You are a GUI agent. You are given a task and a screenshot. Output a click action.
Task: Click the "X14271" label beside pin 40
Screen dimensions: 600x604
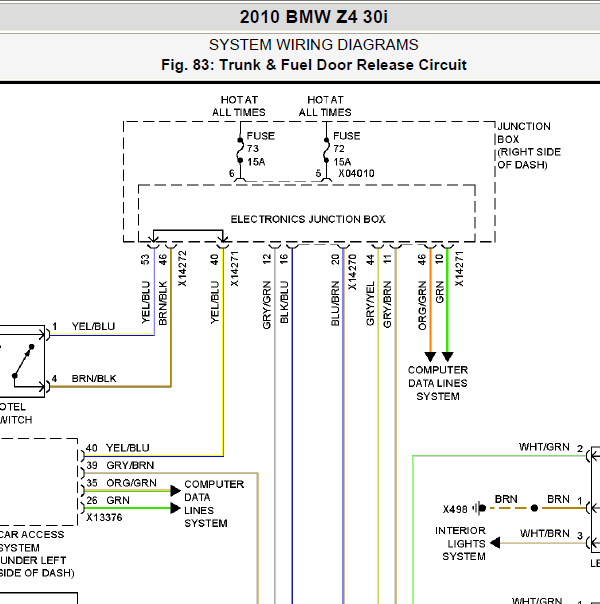coord(234,268)
